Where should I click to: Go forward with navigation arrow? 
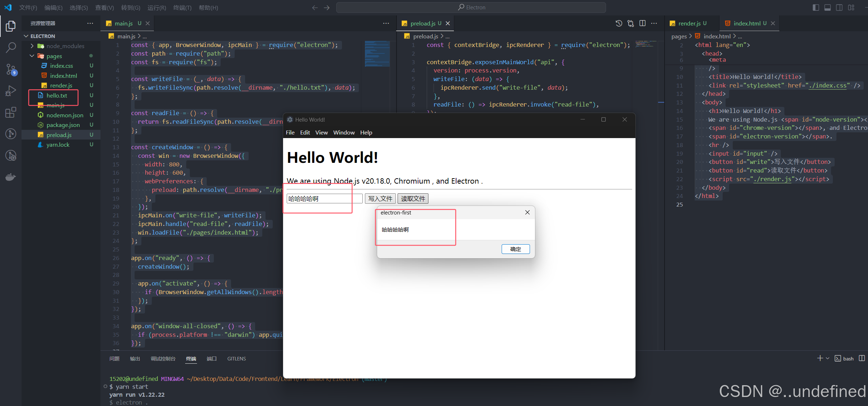click(327, 8)
